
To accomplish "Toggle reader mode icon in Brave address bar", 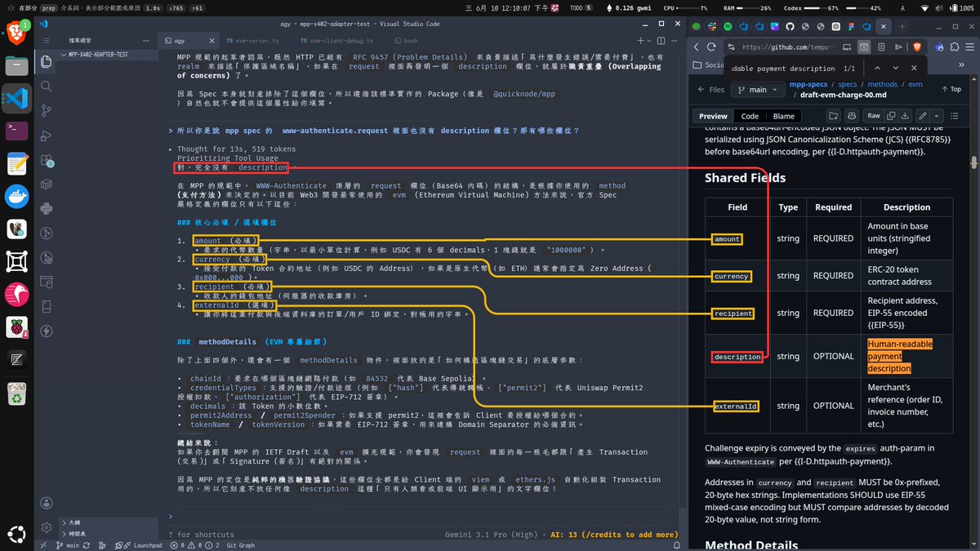I will click(880, 47).
